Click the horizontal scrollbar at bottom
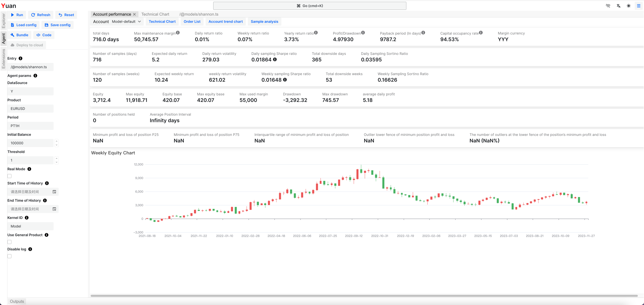The image size is (644, 305). 364,296
